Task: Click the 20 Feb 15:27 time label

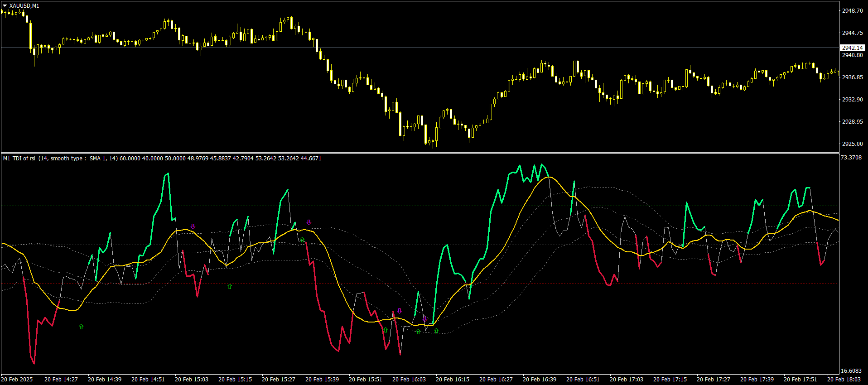Action: (279, 379)
